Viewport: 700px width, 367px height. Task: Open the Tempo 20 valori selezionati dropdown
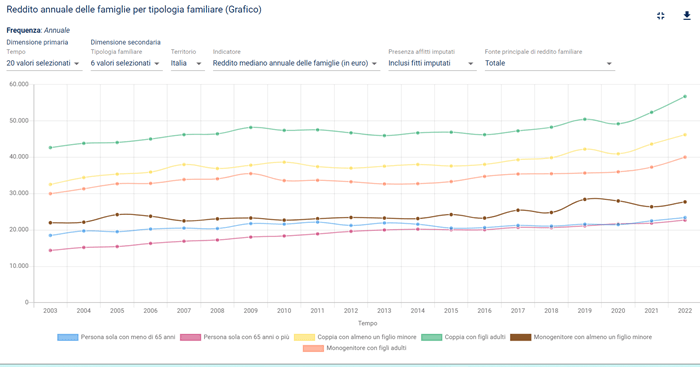coord(44,63)
